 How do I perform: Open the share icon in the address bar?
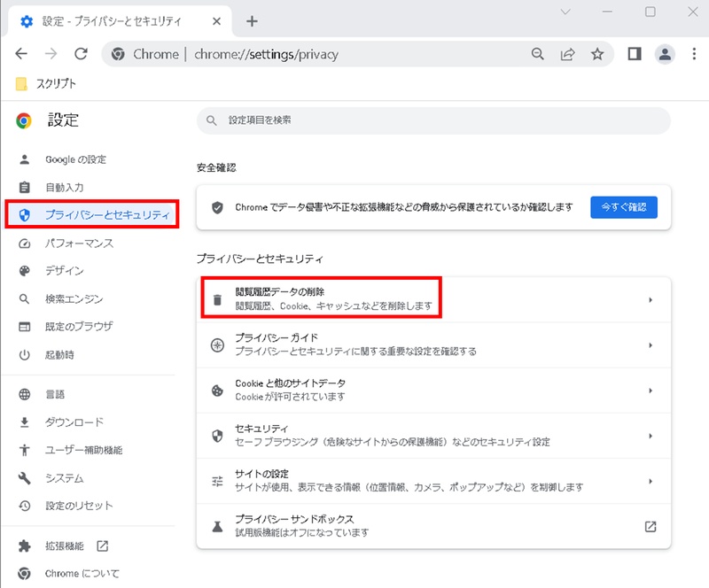pyautogui.click(x=567, y=54)
